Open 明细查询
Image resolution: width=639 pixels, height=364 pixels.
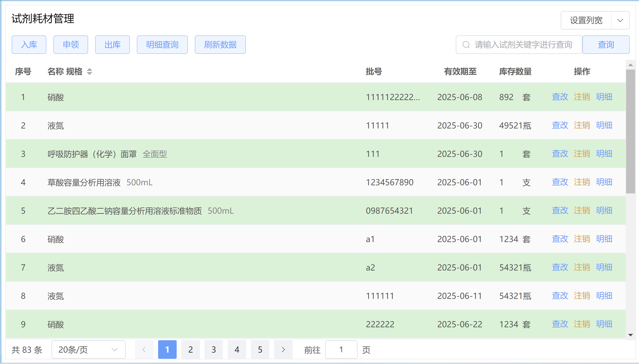point(162,45)
